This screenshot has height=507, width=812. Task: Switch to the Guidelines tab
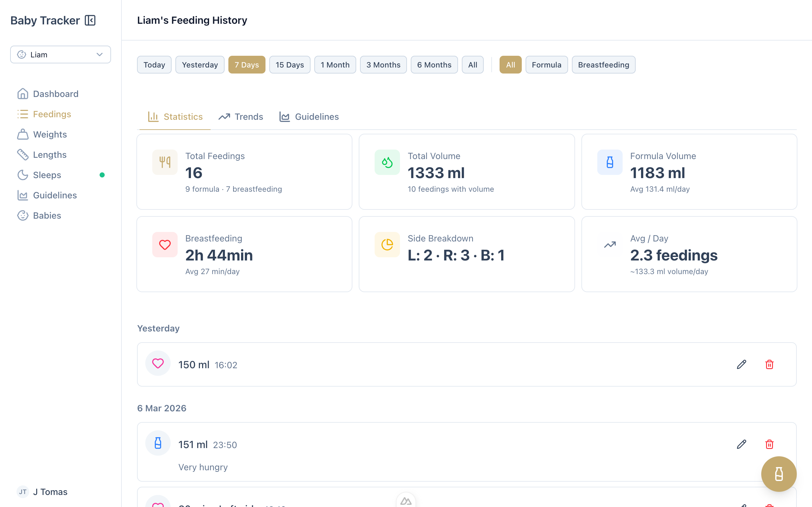pos(309,117)
